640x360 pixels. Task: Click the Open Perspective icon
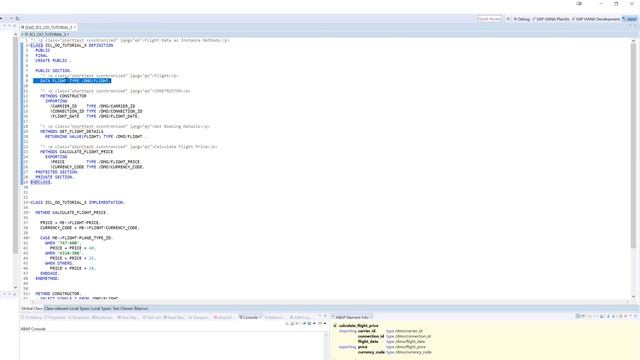point(508,19)
